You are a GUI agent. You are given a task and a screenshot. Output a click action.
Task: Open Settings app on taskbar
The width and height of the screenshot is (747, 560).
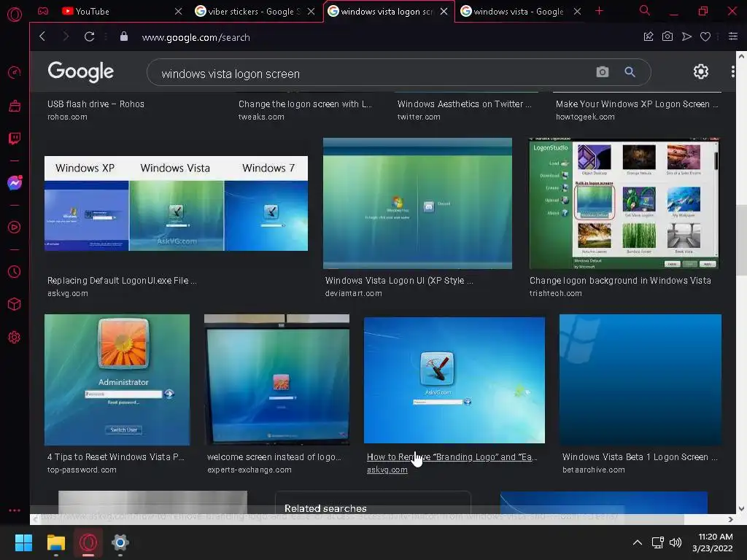pos(120,542)
